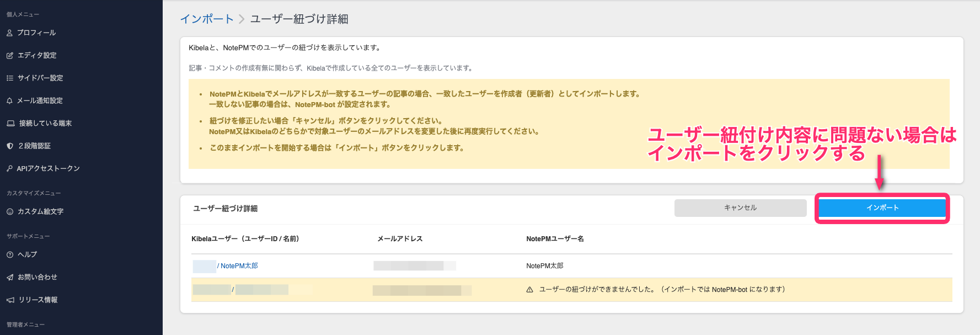Click the mail notification bell icon
This screenshot has width=980, height=335.
[9, 101]
